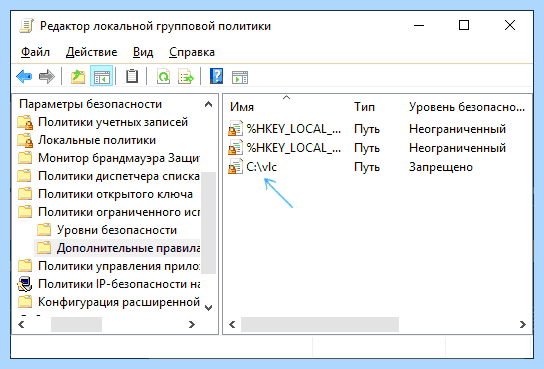Click the Forward arrow toolbar icon

tap(46, 76)
